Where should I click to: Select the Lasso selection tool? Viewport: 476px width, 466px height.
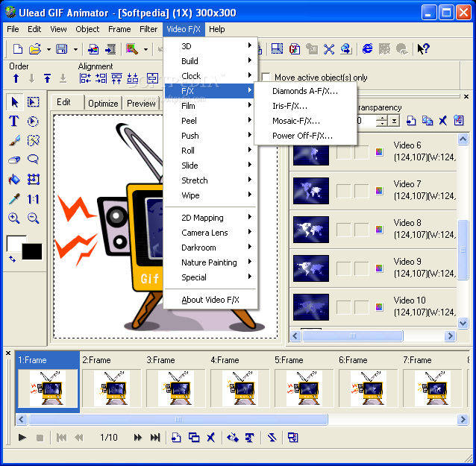click(x=33, y=160)
